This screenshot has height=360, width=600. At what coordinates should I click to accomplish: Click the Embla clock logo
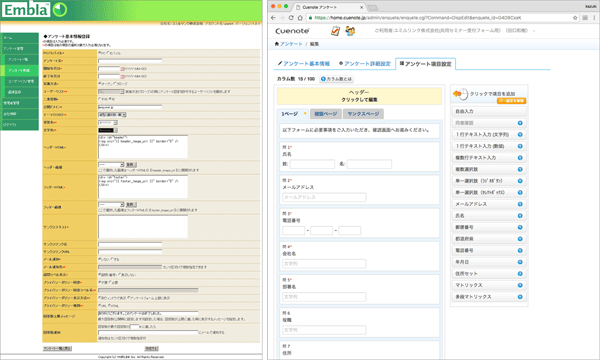(x=59, y=10)
